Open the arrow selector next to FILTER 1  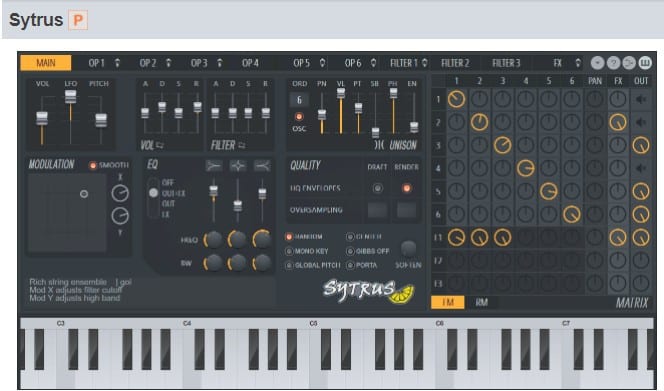(425, 63)
